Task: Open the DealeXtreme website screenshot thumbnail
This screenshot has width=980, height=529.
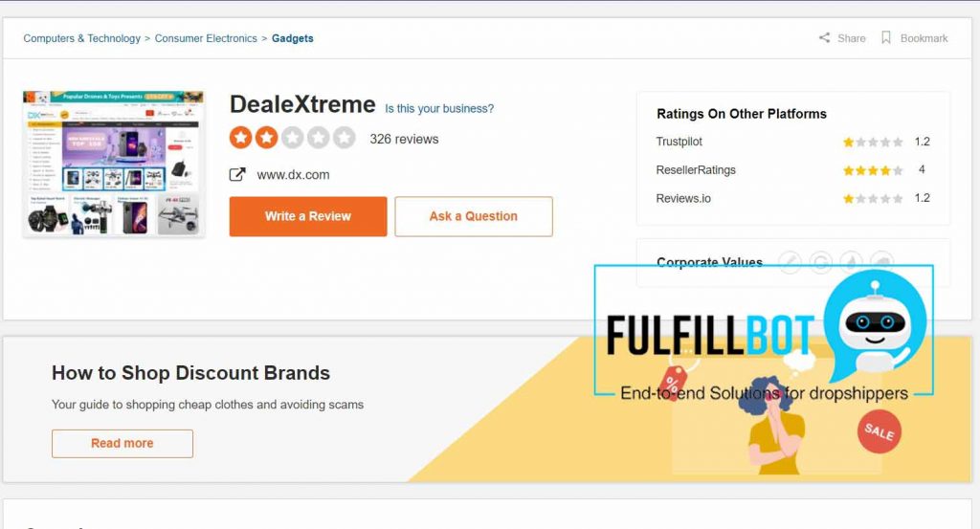Action: coord(113,164)
